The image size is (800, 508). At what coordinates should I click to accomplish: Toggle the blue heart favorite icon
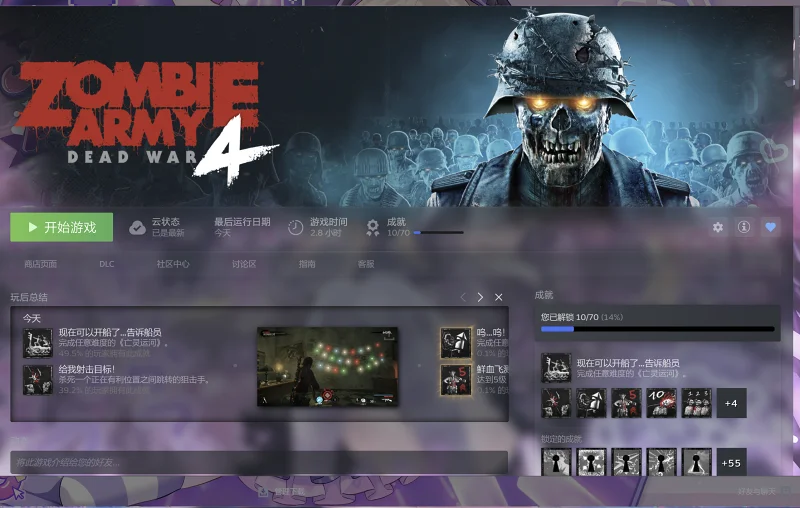[x=770, y=227]
